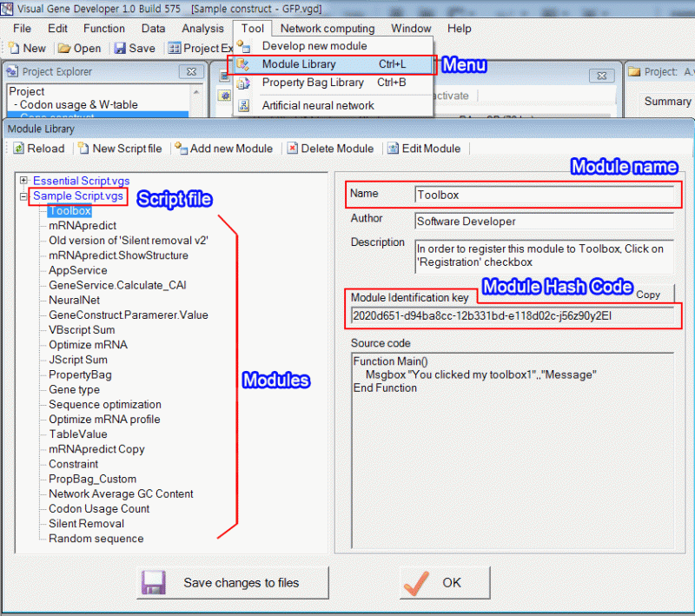Select the mRNApredict module
This screenshot has height=616, width=695.
click(83, 226)
